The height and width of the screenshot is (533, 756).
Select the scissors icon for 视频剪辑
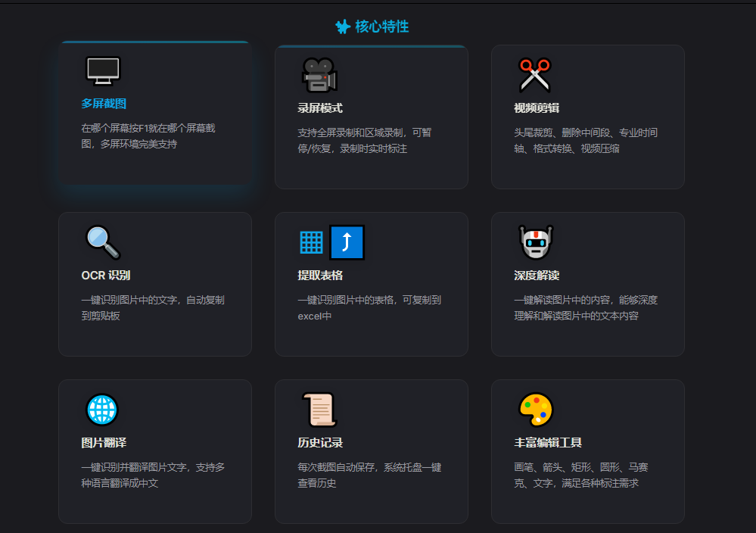(535, 74)
